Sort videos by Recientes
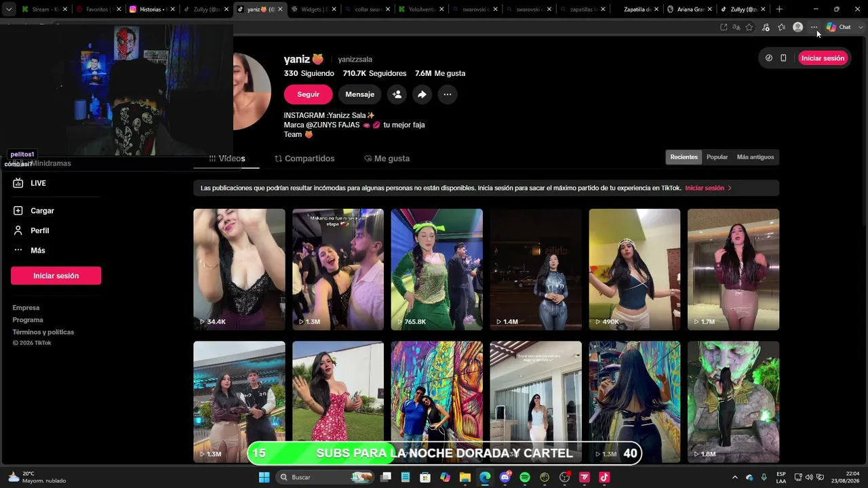The height and width of the screenshot is (488, 868). point(684,157)
